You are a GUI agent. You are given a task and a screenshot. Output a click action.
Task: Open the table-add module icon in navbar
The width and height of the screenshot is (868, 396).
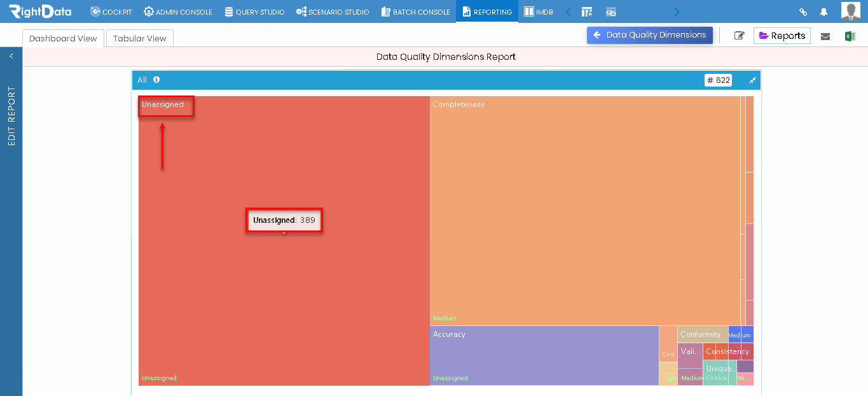[x=587, y=12]
